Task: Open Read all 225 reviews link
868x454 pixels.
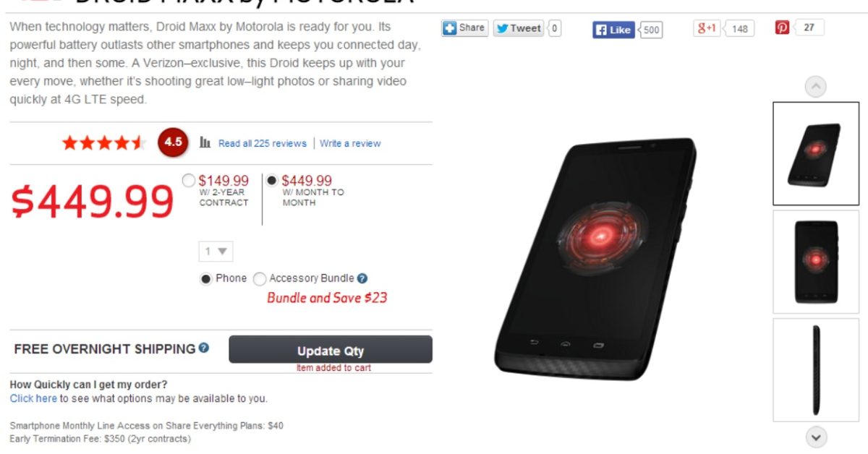Action: (263, 143)
